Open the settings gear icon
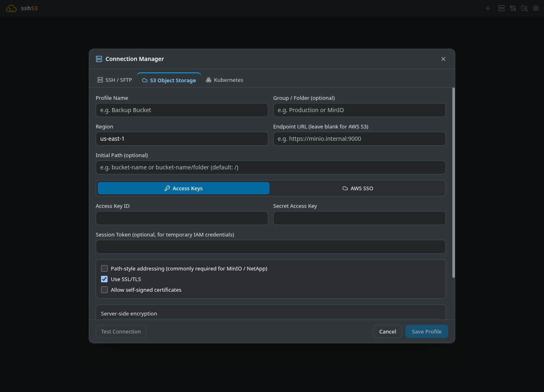 click(x=536, y=8)
